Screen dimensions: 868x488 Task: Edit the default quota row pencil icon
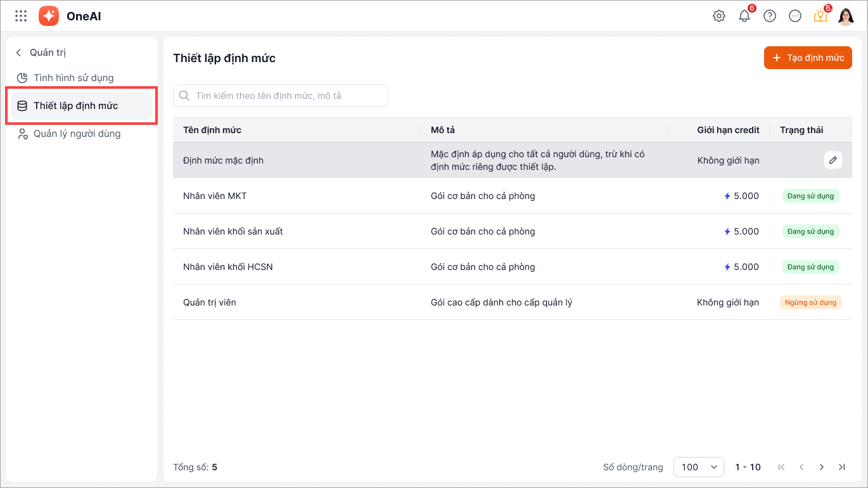[833, 160]
